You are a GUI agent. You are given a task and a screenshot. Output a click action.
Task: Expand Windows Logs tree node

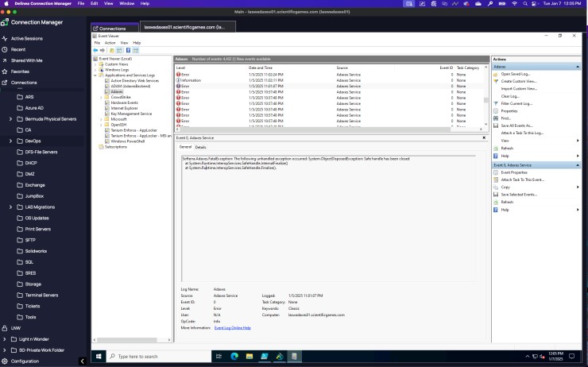(95, 70)
